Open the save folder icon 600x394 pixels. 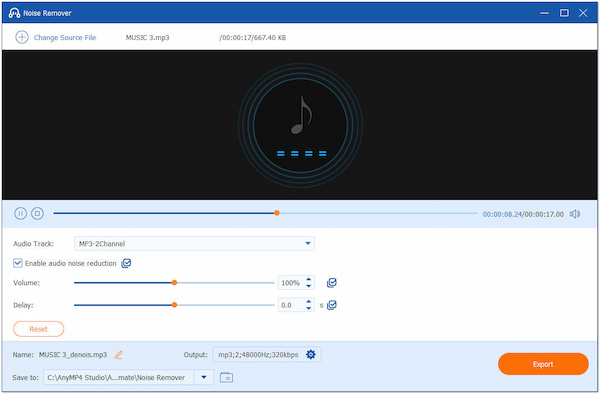[227, 378]
